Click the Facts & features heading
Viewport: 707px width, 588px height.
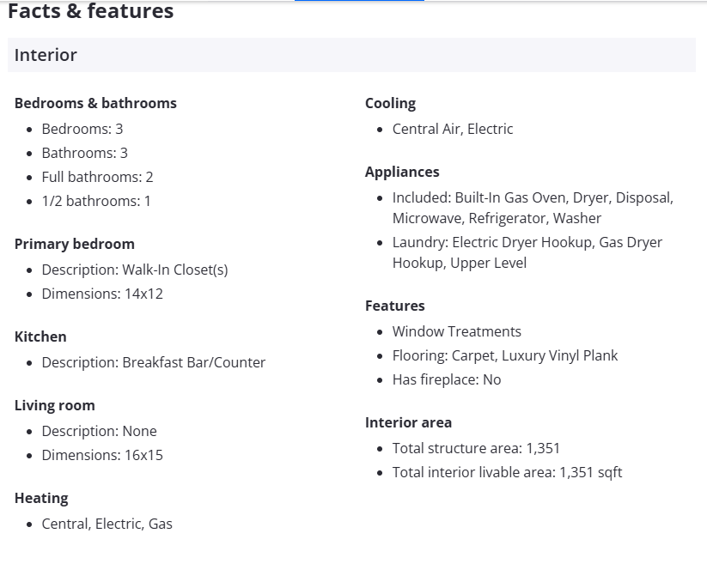tap(91, 12)
